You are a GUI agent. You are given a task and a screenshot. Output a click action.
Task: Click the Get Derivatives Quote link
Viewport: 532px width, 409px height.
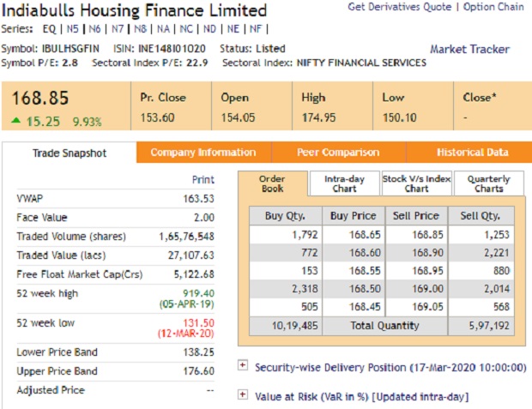coord(399,7)
